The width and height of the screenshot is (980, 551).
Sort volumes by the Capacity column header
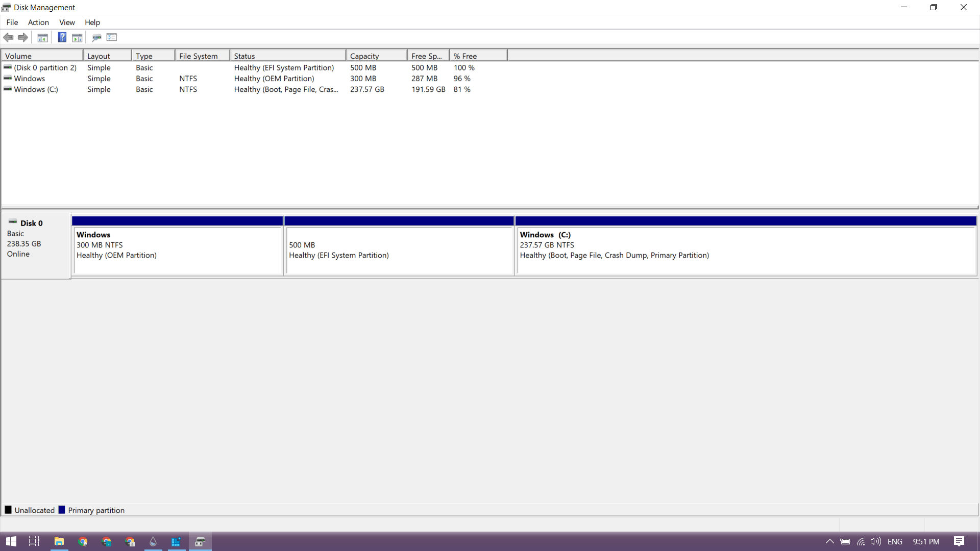tap(365, 55)
